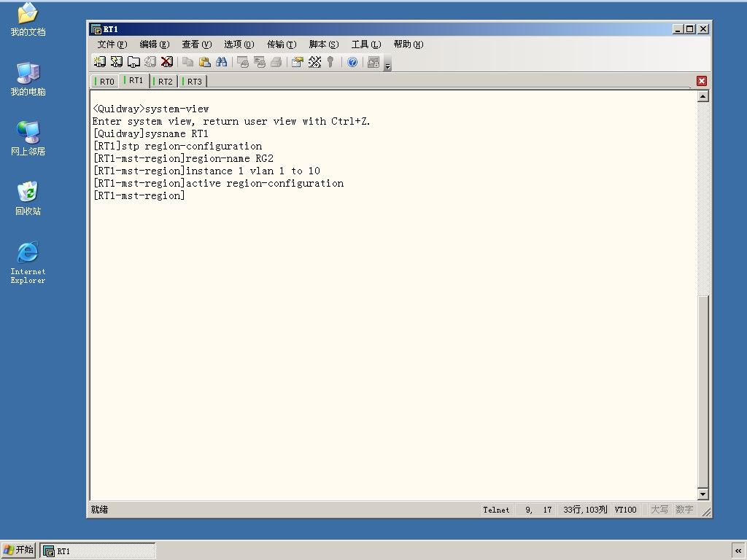Click the terminal scrollbar up arrow
747x560 pixels.
tap(703, 96)
